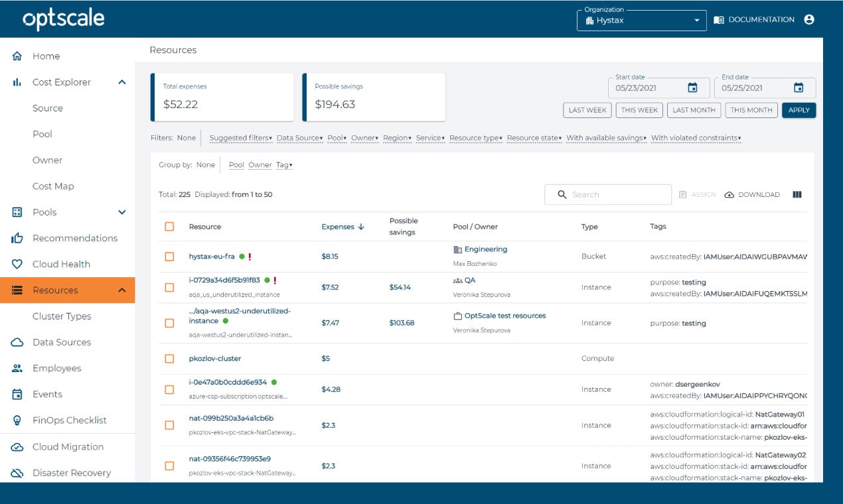The height and width of the screenshot is (504, 843).
Task: Open the OptScale test resources pool link
Action: coord(505,316)
